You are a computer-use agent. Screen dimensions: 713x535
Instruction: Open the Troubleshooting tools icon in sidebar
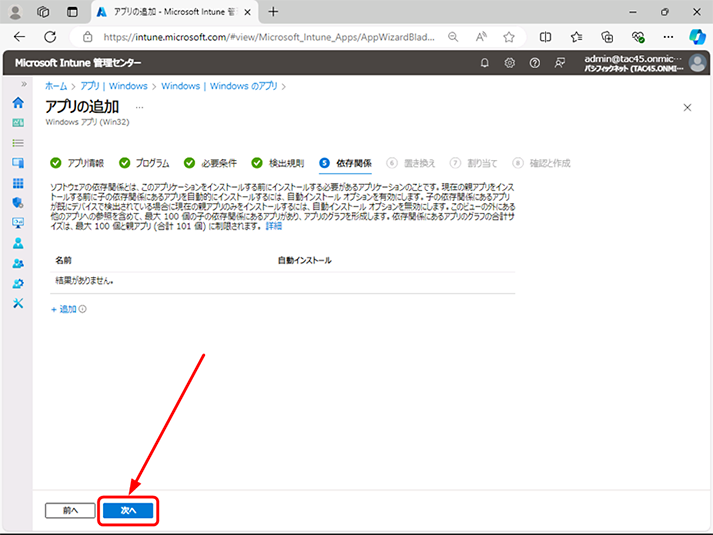(18, 303)
